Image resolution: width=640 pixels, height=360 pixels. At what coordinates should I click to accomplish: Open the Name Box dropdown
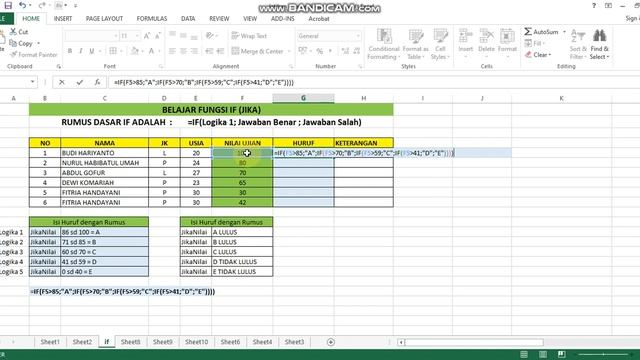(32, 82)
